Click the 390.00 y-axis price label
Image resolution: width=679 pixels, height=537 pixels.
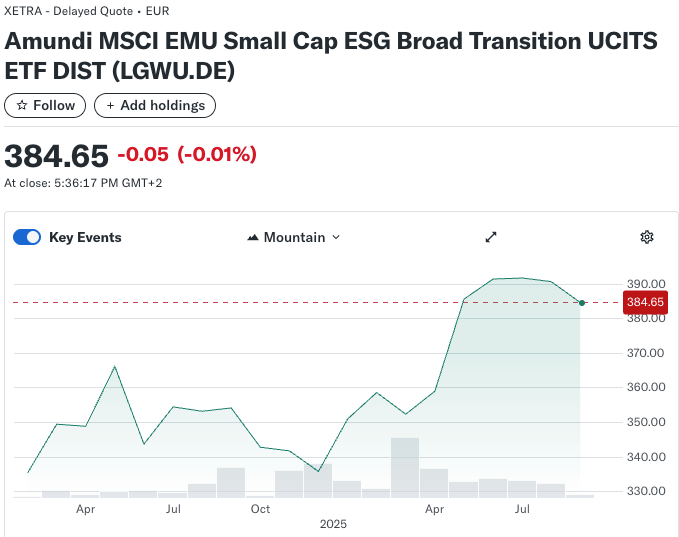(x=645, y=284)
